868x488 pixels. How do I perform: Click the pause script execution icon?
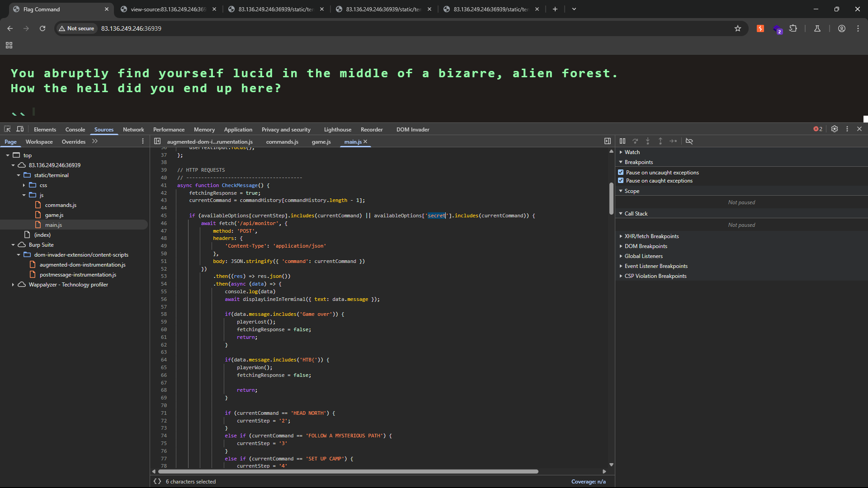click(x=623, y=141)
